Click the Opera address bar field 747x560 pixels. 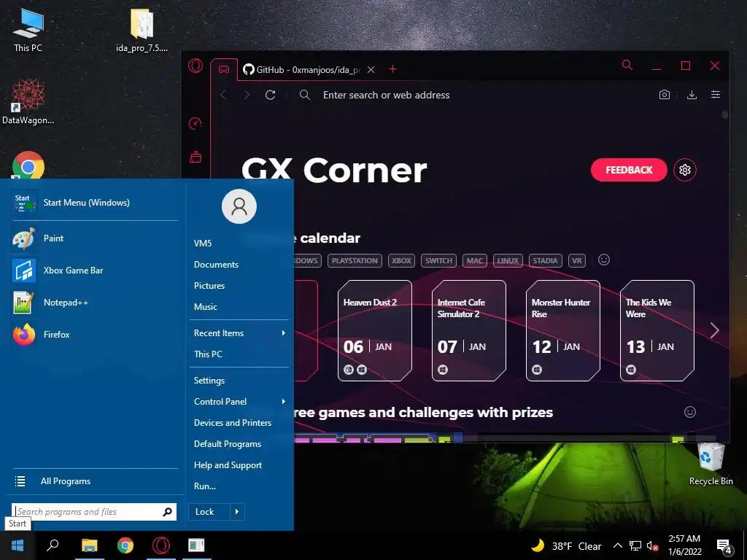click(476, 95)
